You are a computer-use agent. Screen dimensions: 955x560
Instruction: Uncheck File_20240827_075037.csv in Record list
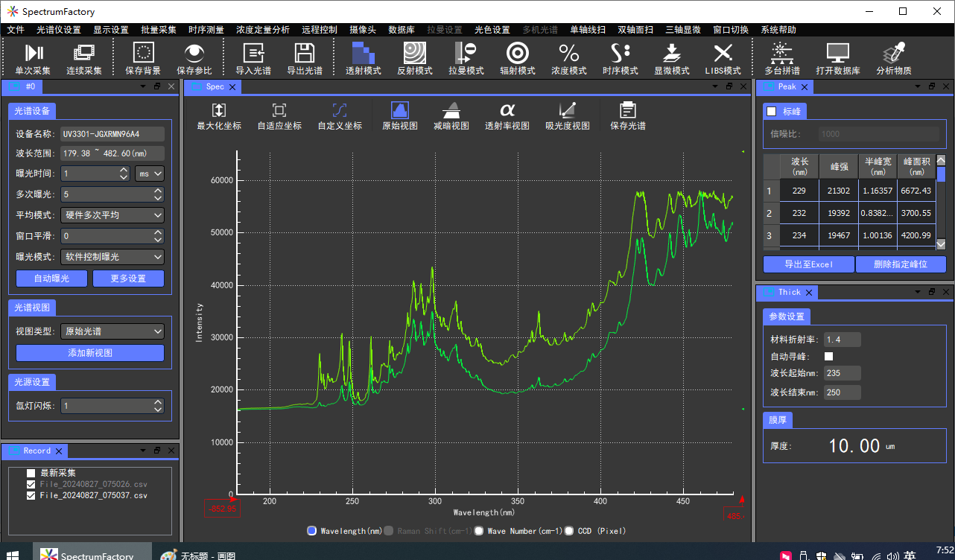[31, 495]
